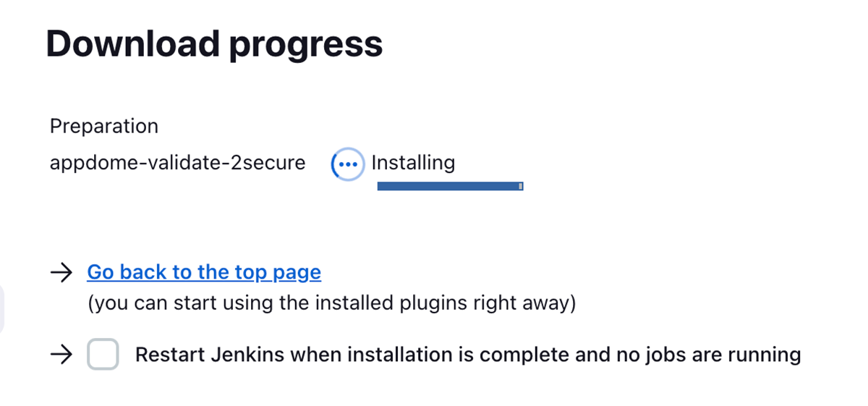Click the three dots inside the status circle
This screenshot has height=406, width=868.
pos(348,164)
